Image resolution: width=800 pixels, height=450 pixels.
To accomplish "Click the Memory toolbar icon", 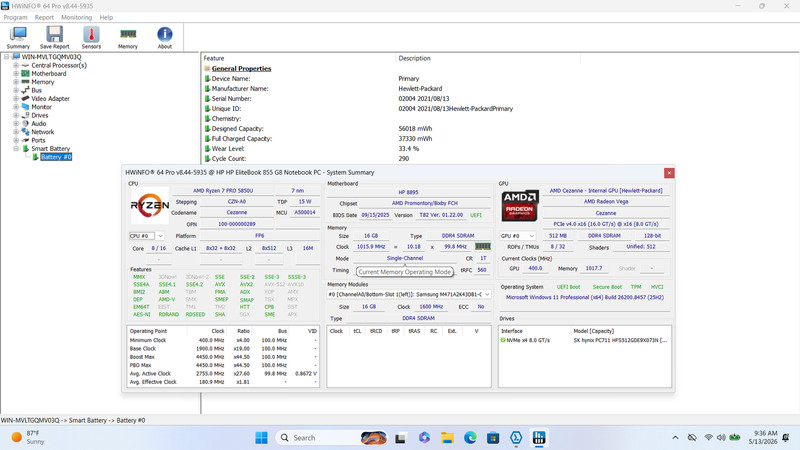I will point(128,38).
